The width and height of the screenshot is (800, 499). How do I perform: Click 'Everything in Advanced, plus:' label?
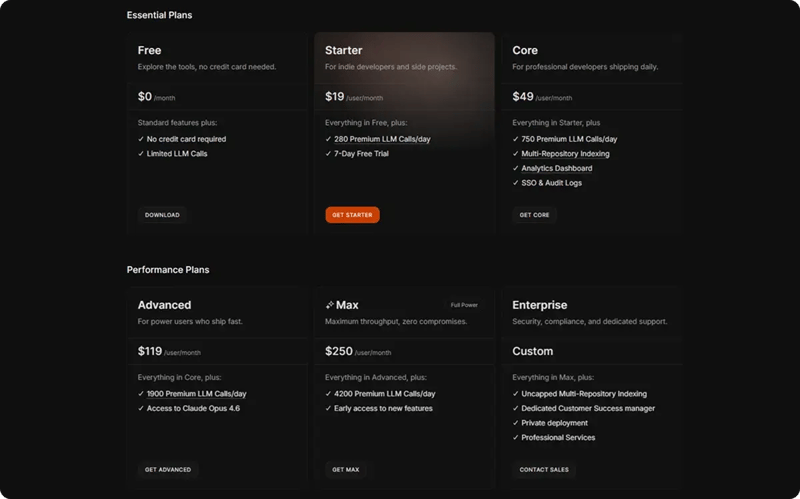[376, 378]
